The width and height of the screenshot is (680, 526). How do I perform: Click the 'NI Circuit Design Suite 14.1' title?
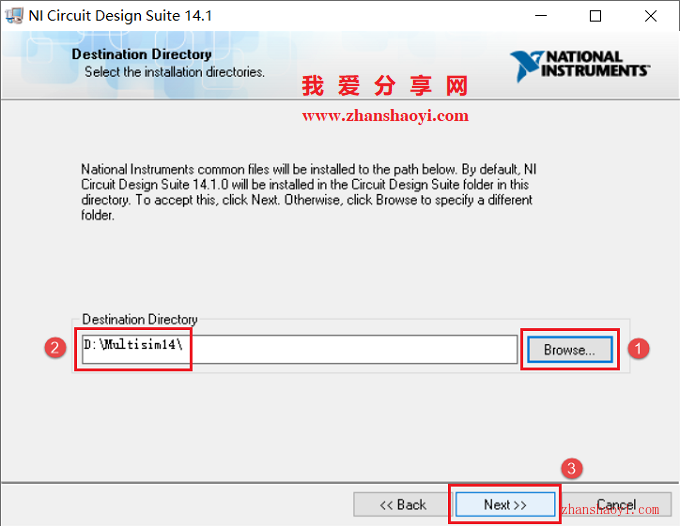pos(120,16)
